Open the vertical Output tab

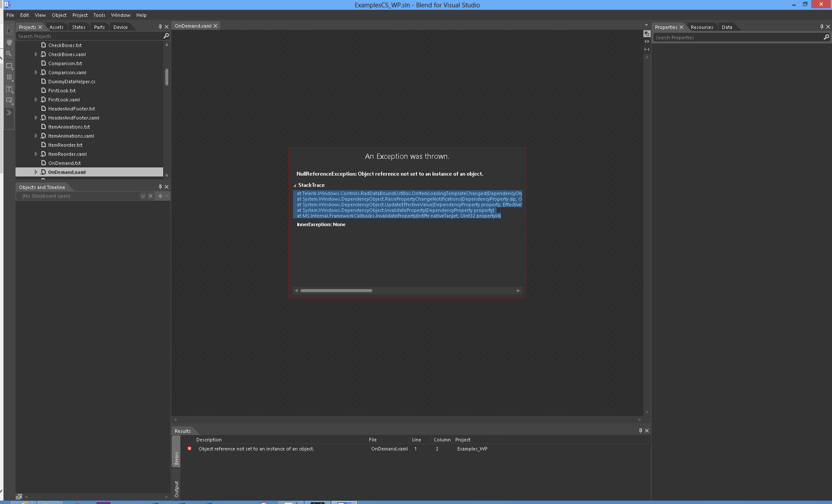tap(176, 488)
